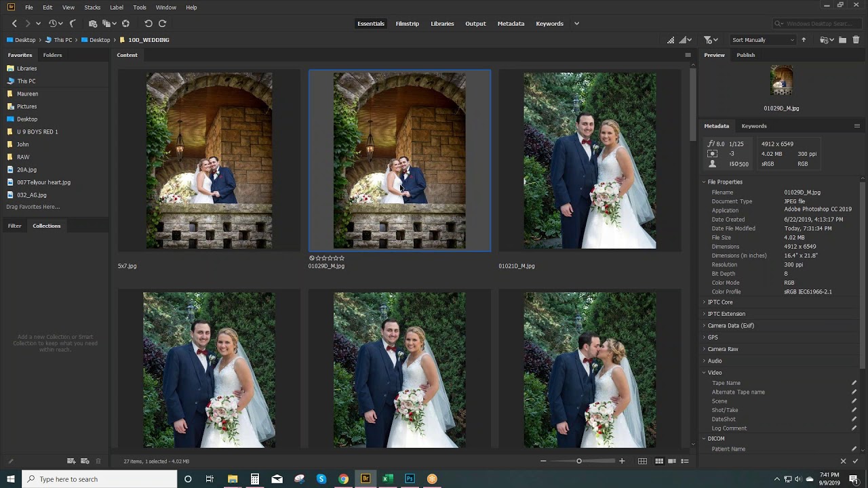Viewport: 868px width, 488px height.
Task: Open Pictures in Favorites
Action: point(27,106)
